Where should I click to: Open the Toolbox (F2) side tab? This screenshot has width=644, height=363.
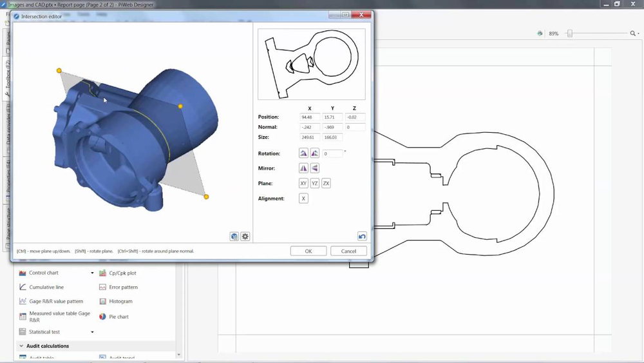click(x=7, y=79)
